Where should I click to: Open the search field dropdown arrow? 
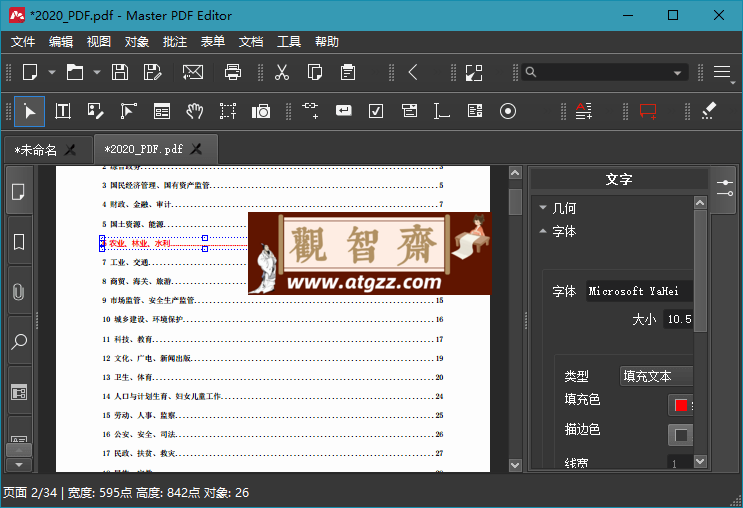pyautogui.click(x=678, y=73)
